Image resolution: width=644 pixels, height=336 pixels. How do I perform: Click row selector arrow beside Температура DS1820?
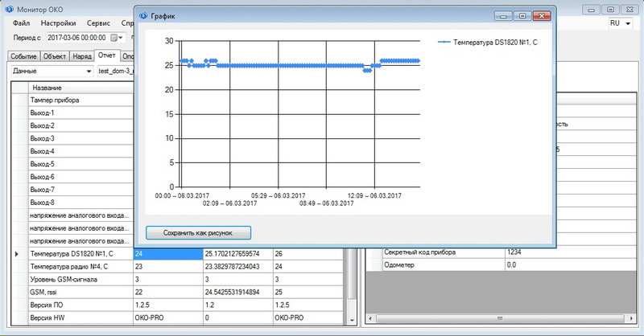19,254
